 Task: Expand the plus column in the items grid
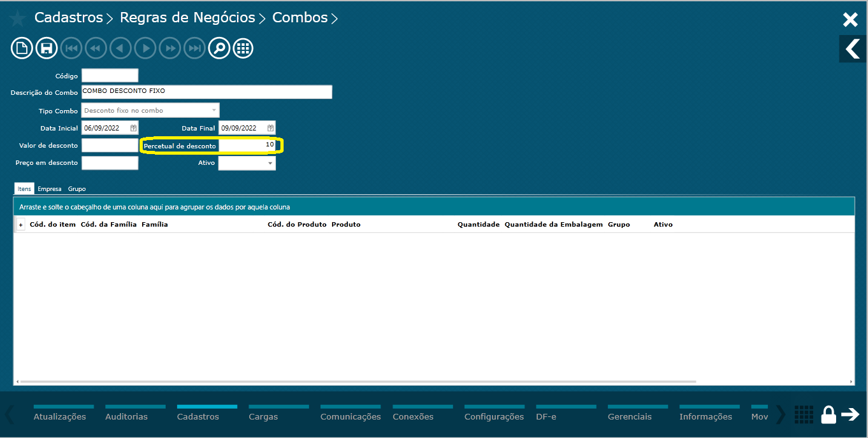click(20, 224)
